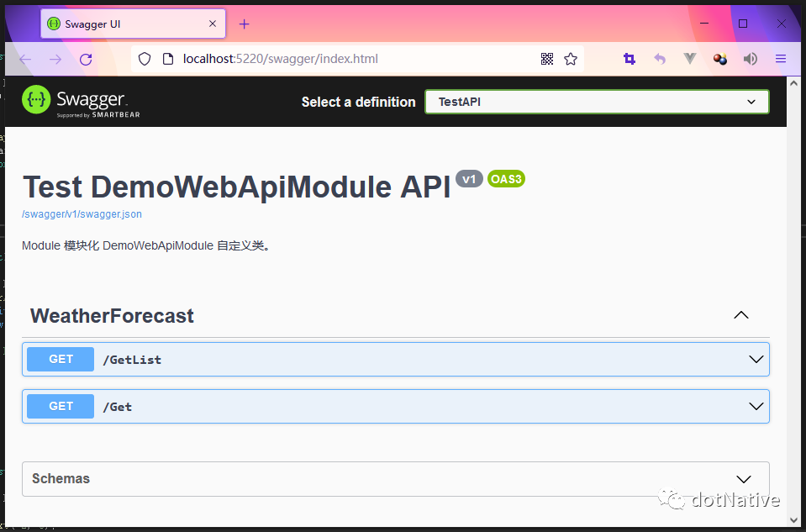806x532 pixels.
Task: Click the Test DemoWebApiModule API title
Action: 237,187
